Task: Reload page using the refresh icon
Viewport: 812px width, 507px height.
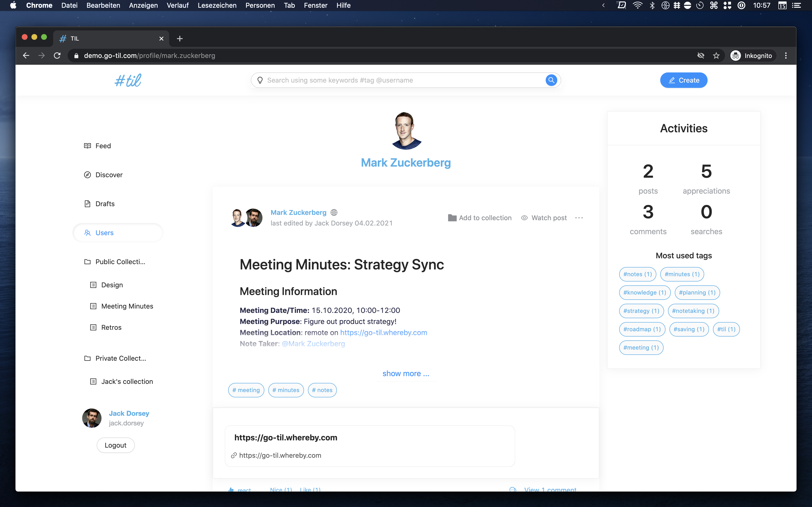Action: coord(57,56)
